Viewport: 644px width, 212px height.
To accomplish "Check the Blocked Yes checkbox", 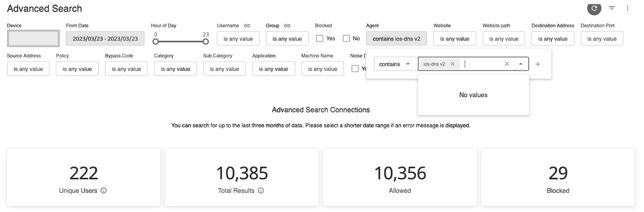I will 319,39.
